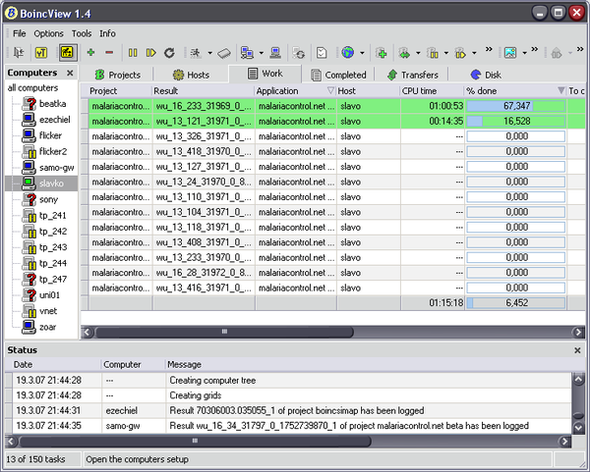Expand first toolbar overflow chevron
The width and height of the screenshot is (590, 472).
point(489,49)
